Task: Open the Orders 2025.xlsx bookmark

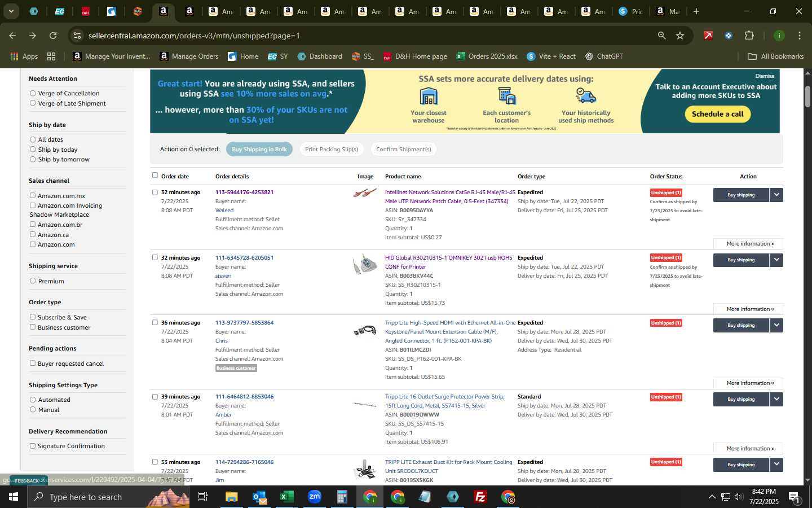Action: pos(487,56)
